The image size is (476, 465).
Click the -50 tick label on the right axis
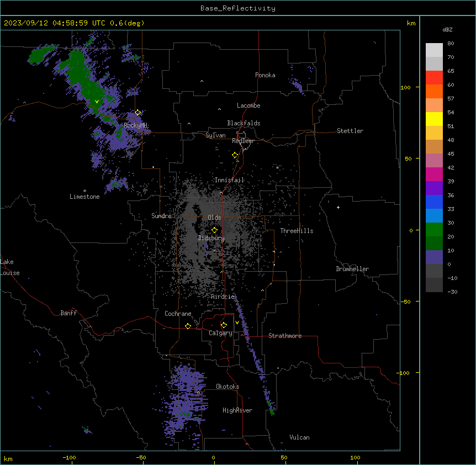(x=405, y=302)
